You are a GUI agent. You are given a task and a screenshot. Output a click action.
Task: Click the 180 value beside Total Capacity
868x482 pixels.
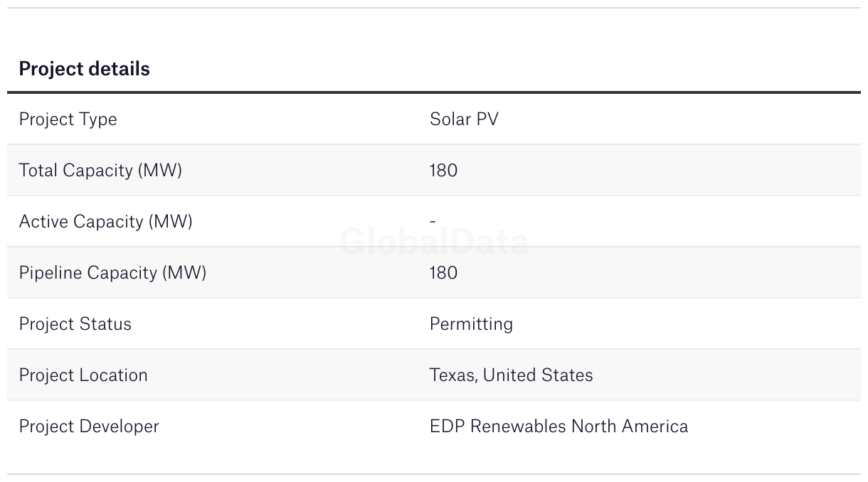pos(443,171)
